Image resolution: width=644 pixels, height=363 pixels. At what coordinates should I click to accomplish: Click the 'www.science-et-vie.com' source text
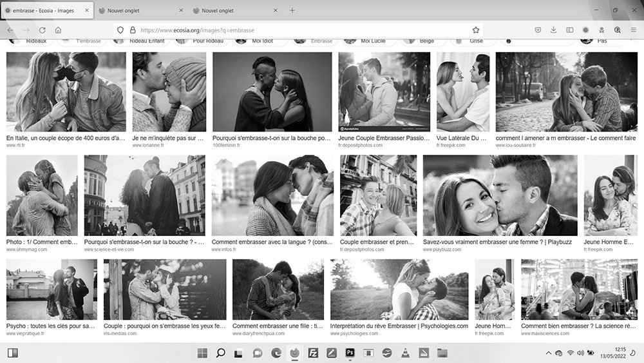point(109,250)
